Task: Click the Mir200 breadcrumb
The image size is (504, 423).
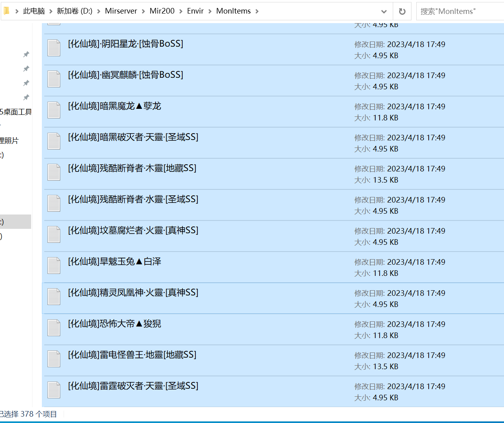Action: pos(162,11)
